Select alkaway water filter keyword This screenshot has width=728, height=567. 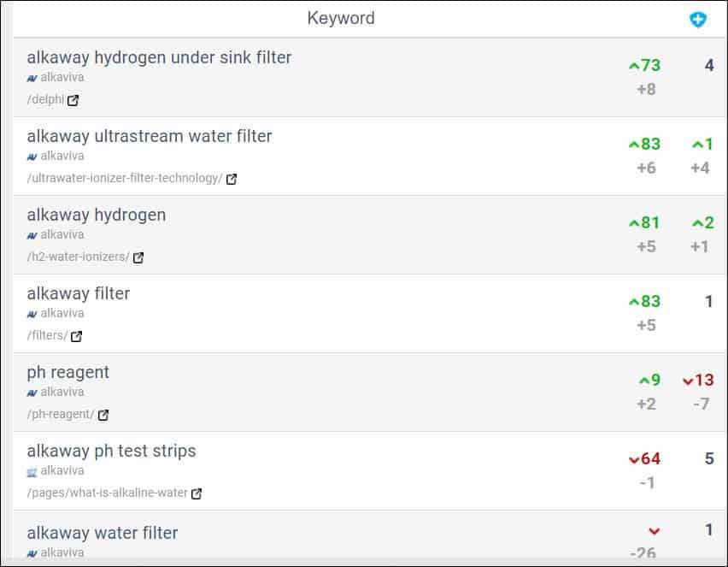[x=103, y=533]
